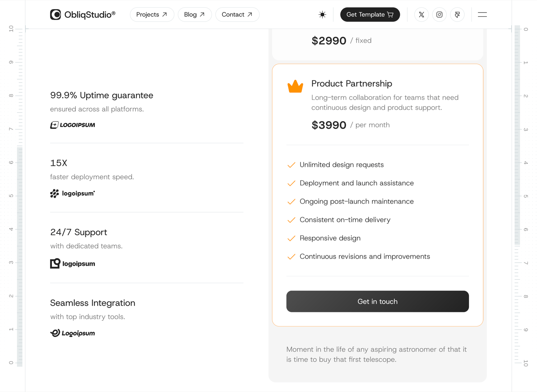Click the logoipsum logo under 15X
Image resolution: width=537 pixels, height=392 pixels.
(x=73, y=193)
